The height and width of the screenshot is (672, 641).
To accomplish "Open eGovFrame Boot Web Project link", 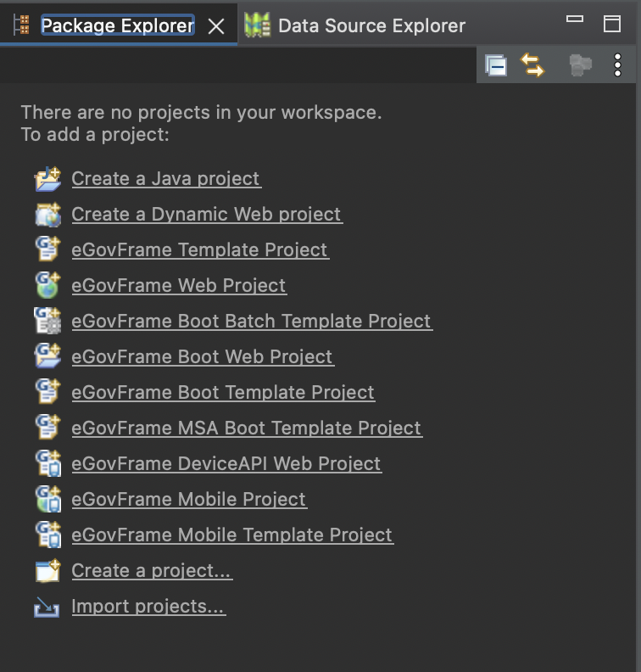I will (202, 356).
